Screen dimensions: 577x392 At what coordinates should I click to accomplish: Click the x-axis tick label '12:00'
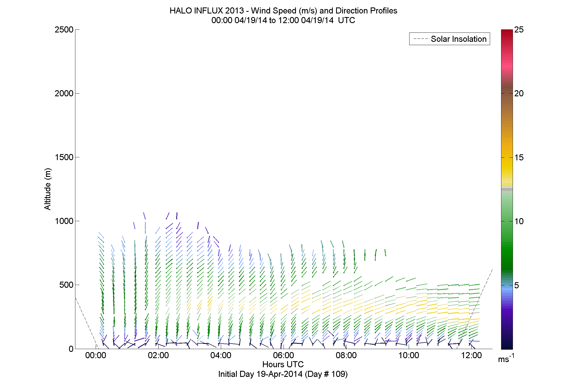pos(471,355)
